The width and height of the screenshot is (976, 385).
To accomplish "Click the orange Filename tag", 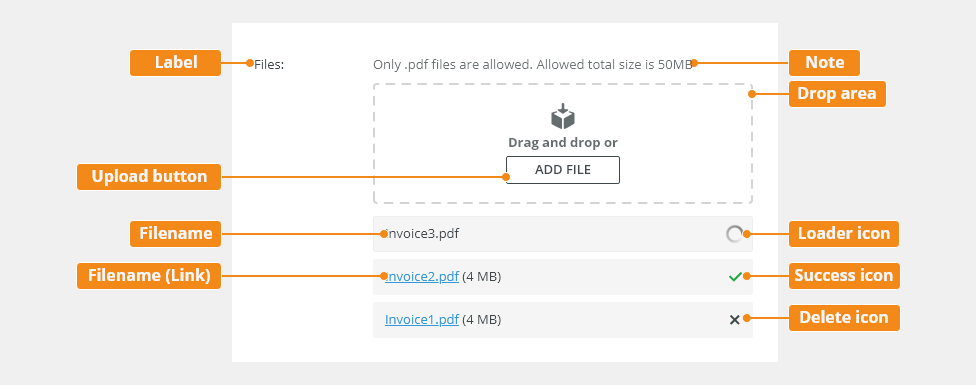I will (176, 234).
